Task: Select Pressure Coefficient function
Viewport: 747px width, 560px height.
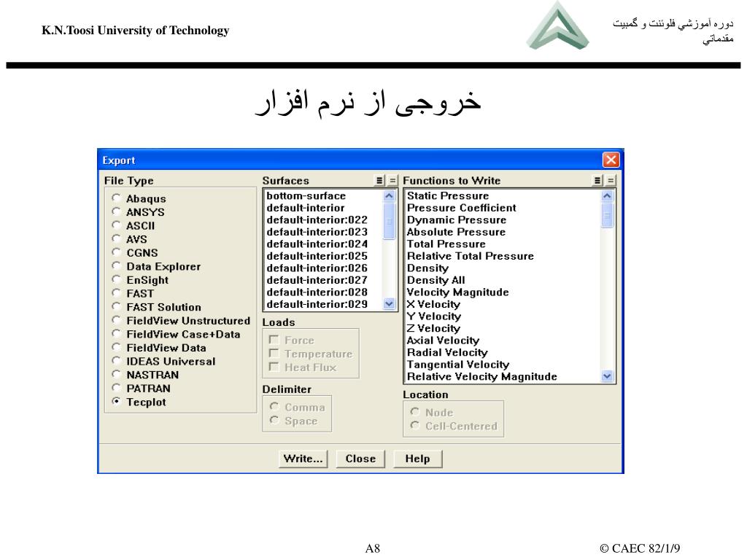Action: [x=503, y=208]
